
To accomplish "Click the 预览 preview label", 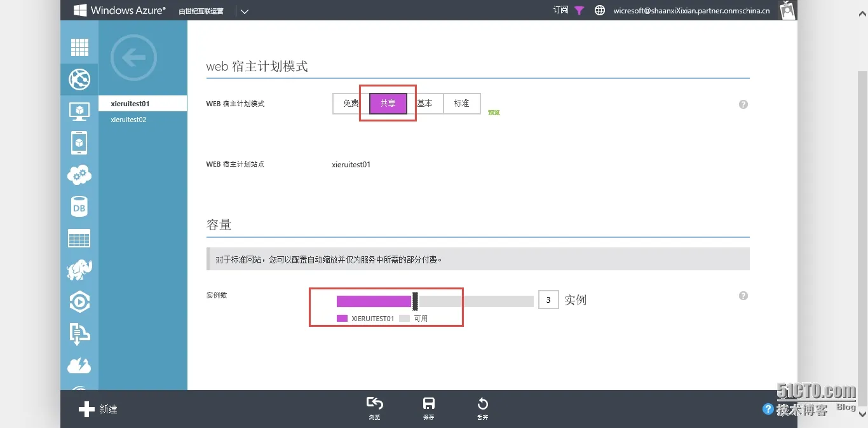I will [494, 113].
